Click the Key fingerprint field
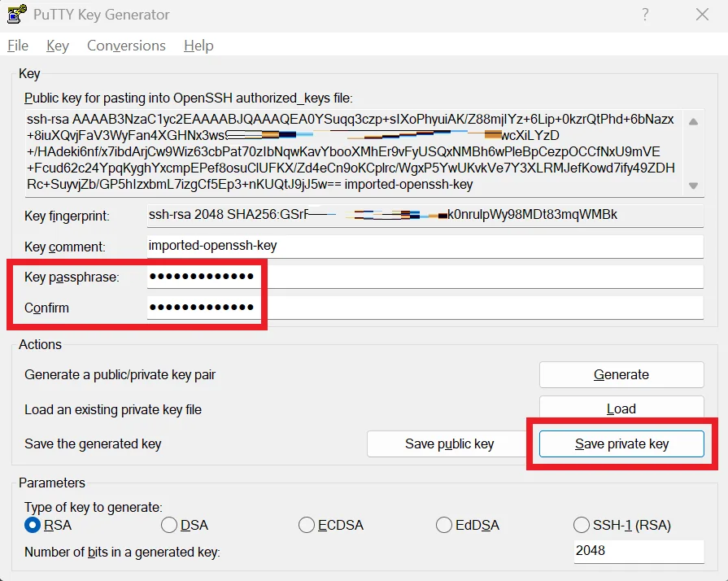This screenshot has width=728, height=581. pos(425,215)
